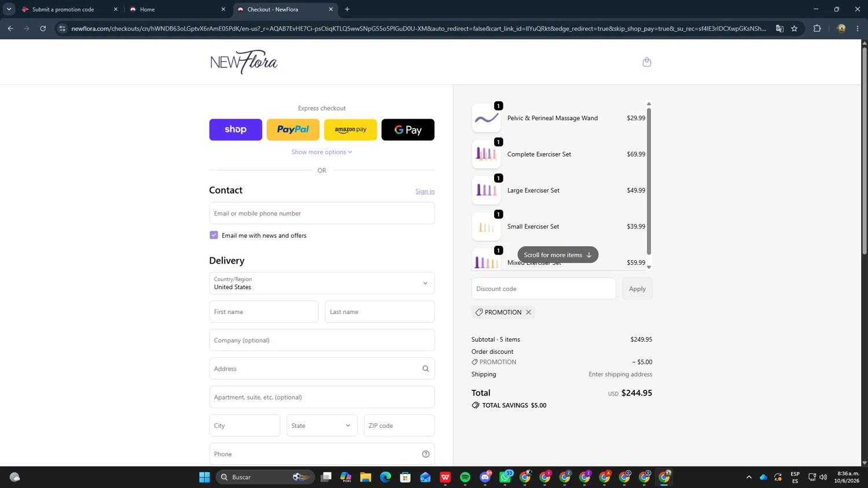Open the volume control tray icon
This screenshot has width=868, height=488.
823,477
